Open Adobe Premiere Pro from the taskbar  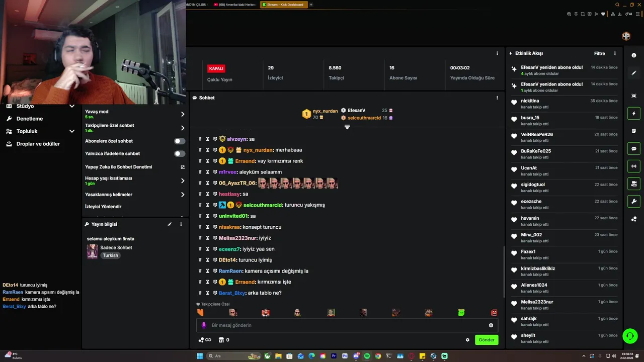pos(334,356)
